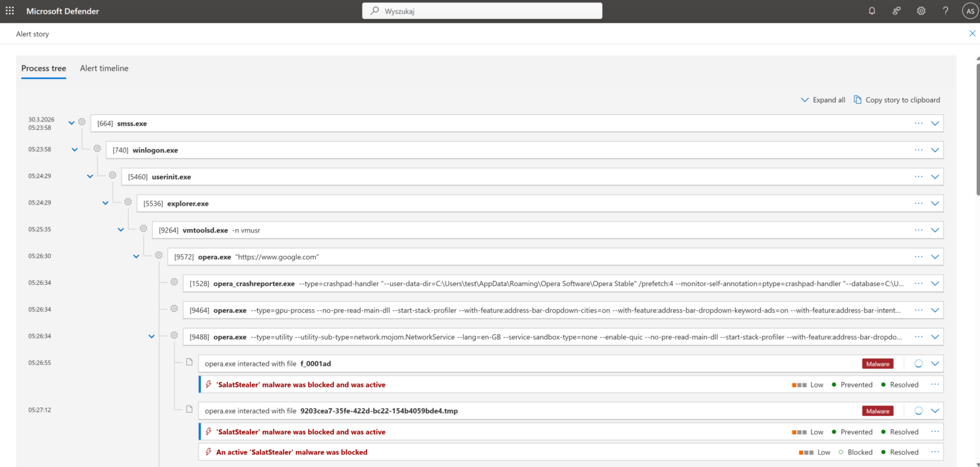Image resolution: width=980 pixels, height=467 pixels.
Task: Collapse the userinit.exe tree branch arrow
Action: click(x=90, y=176)
